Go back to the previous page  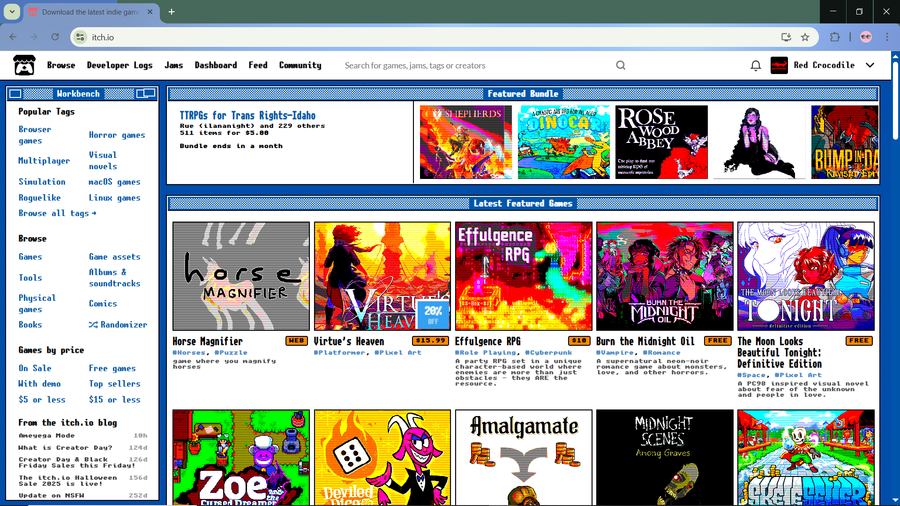coord(13,37)
